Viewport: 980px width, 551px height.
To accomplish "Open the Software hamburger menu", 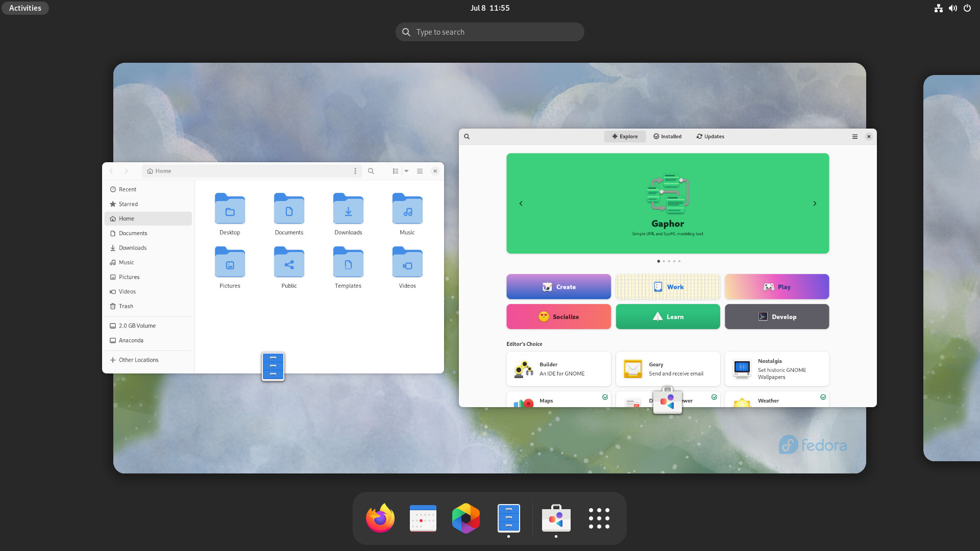I will [854, 137].
